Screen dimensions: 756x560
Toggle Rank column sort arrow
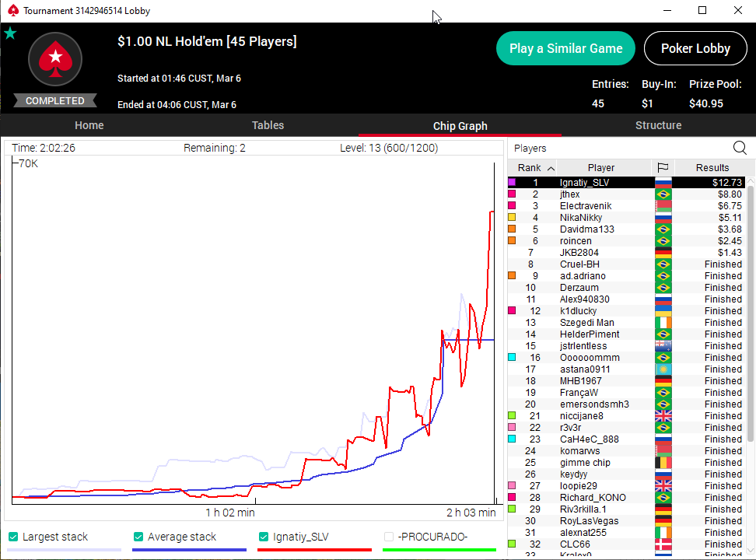point(551,168)
